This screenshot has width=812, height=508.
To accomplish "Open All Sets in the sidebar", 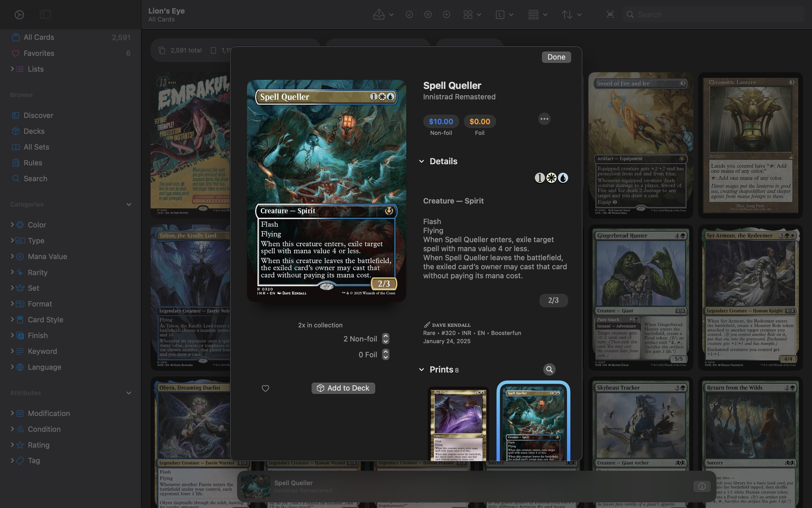I will coord(70,147).
